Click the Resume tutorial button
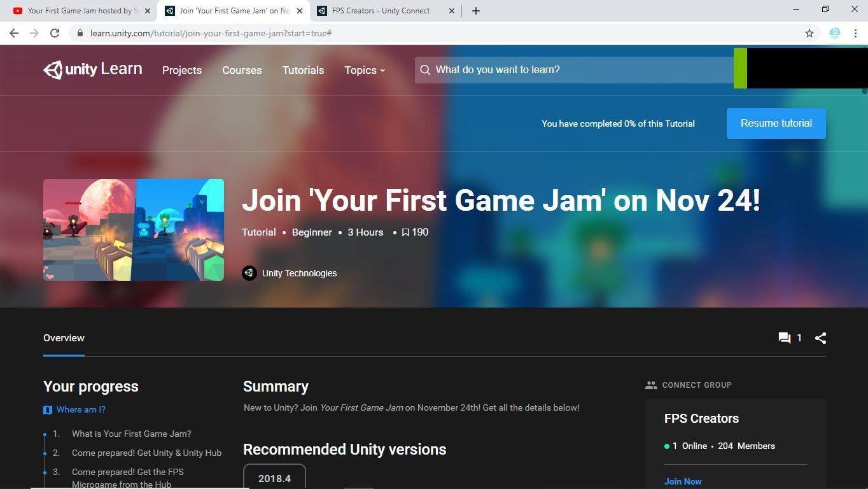 [776, 124]
